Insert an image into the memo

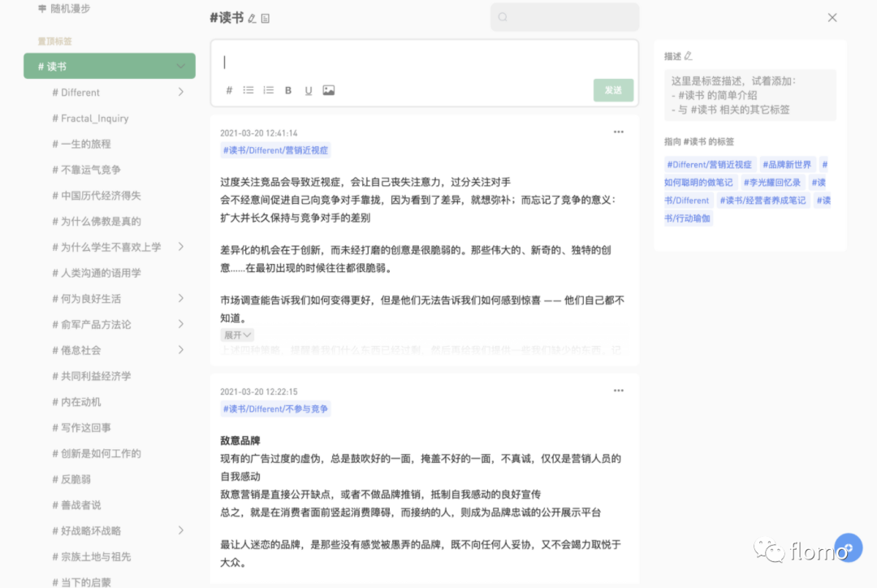coord(328,90)
